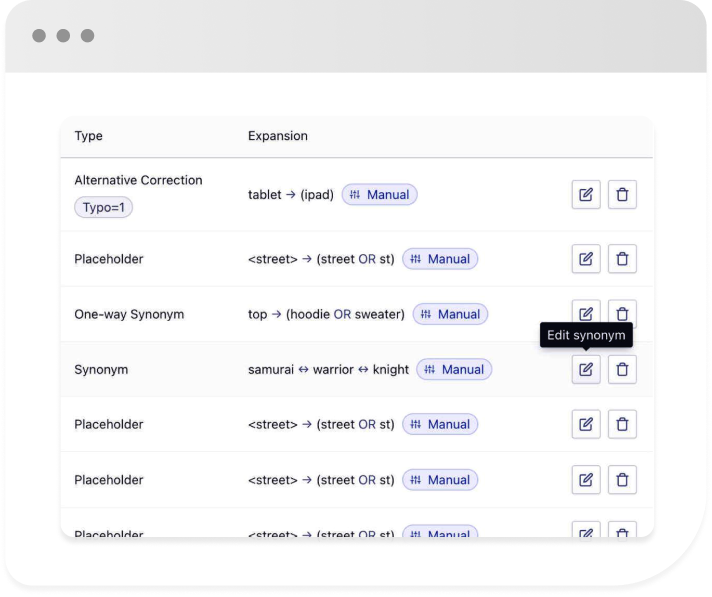This screenshot has height=597, width=712.
Task: Trash the second Placeholder row
Action: 622,424
